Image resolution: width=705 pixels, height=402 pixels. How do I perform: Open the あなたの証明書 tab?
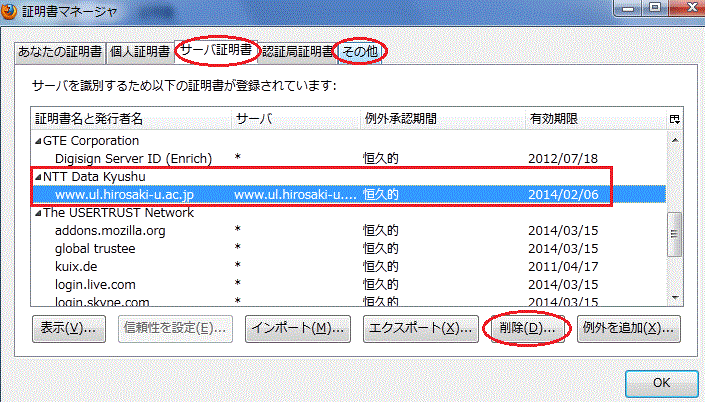60,52
